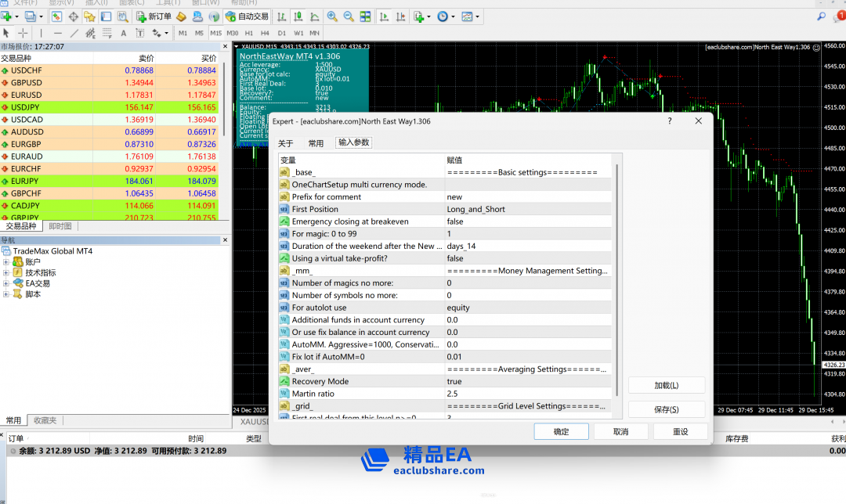Select the text label 'A' drawing tool
The height and width of the screenshot is (504, 846).
pyautogui.click(x=122, y=33)
